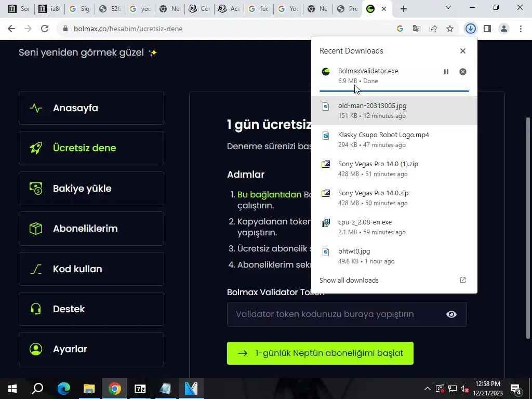The image size is (532, 399).
Task: Open Chrome three-dot menu
Action: coord(521,29)
